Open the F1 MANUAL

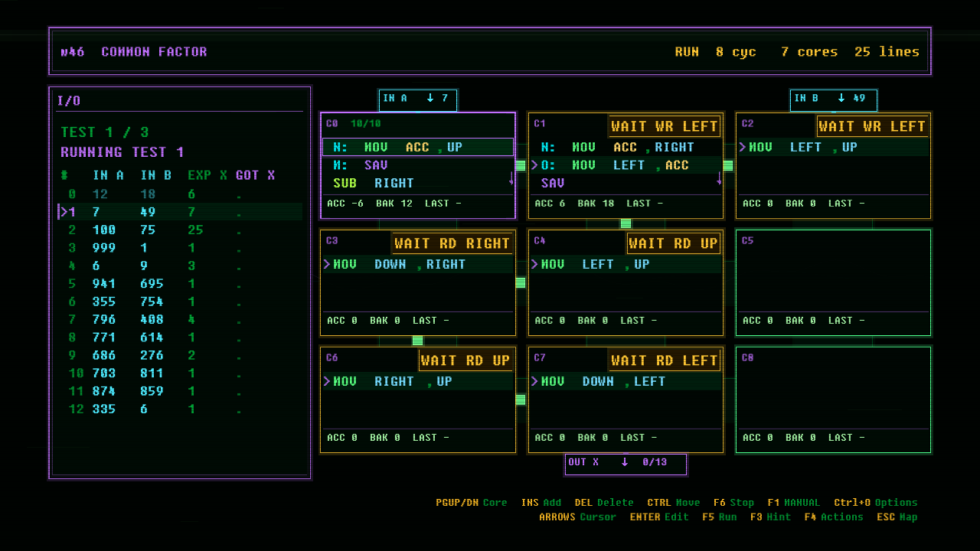pos(793,503)
